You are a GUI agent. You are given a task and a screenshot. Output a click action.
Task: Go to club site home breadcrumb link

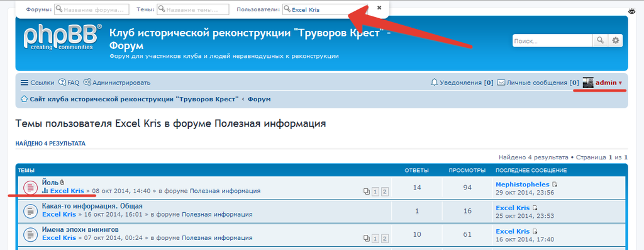130,99
